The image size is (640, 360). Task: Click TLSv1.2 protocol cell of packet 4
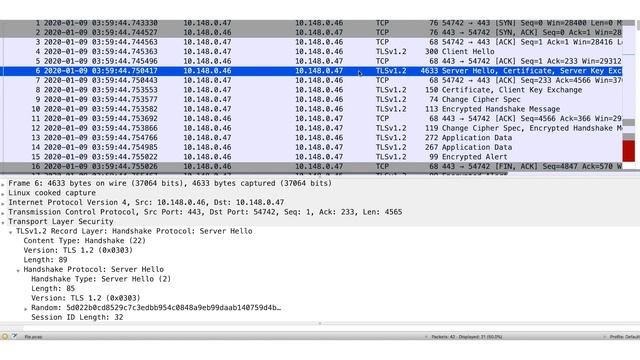pos(391,51)
